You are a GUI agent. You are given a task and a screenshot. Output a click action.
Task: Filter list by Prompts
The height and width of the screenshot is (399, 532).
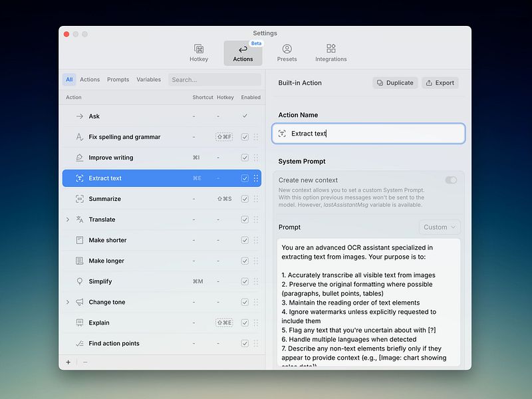coord(118,79)
